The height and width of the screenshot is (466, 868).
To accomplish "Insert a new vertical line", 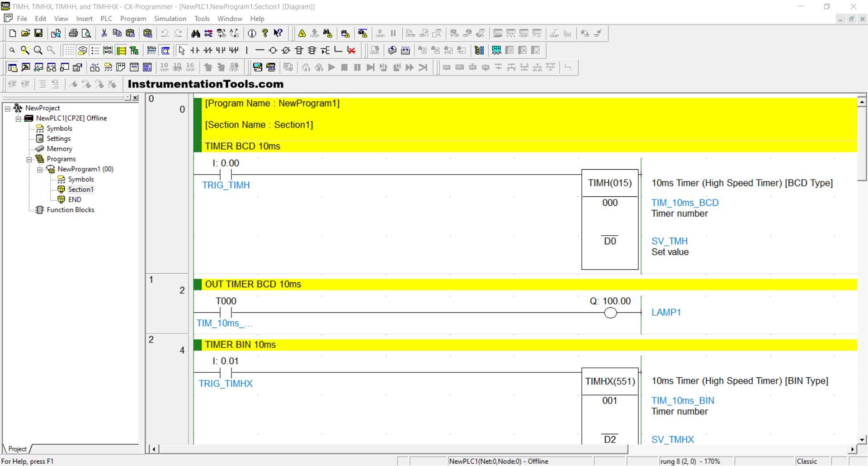I will 247,50.
